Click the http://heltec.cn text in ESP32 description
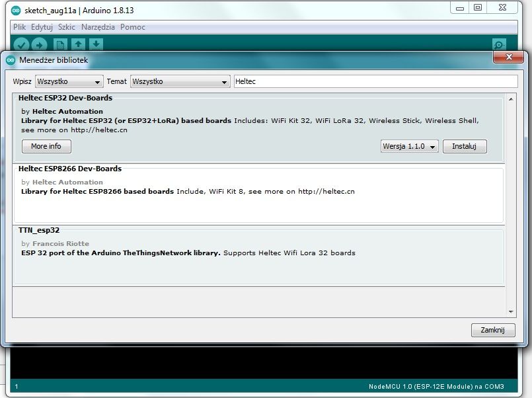The image size is (532, 398). click(99, 130)
